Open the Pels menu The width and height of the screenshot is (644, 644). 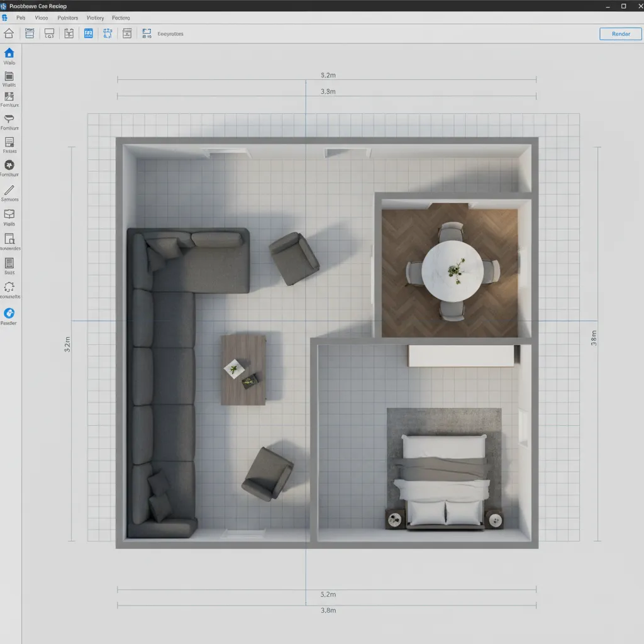click(x=21, y=18)
